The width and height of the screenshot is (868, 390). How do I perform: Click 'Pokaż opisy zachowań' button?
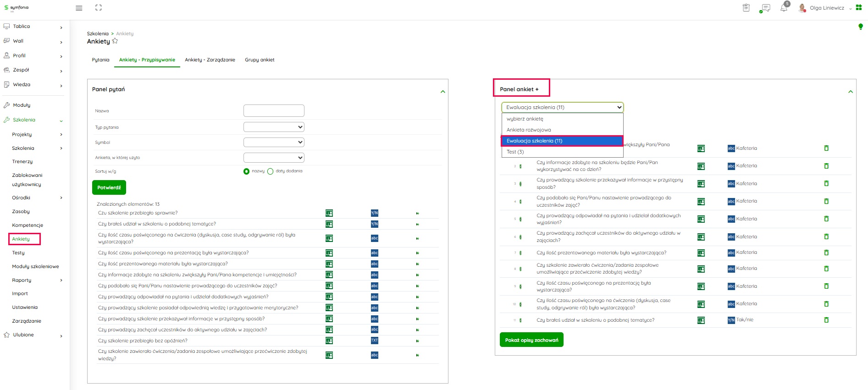click(531, 340)
